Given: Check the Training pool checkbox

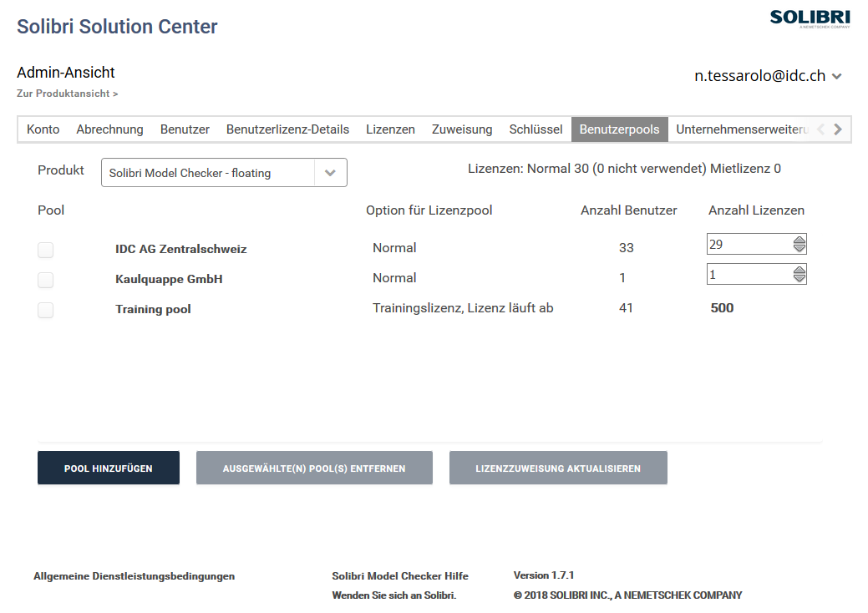Looking at the screenshot, I should click(x=45, y=310).
